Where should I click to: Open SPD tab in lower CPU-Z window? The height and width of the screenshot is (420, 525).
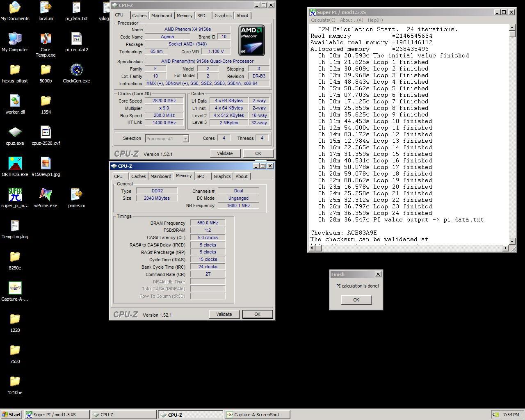[200, 176]
